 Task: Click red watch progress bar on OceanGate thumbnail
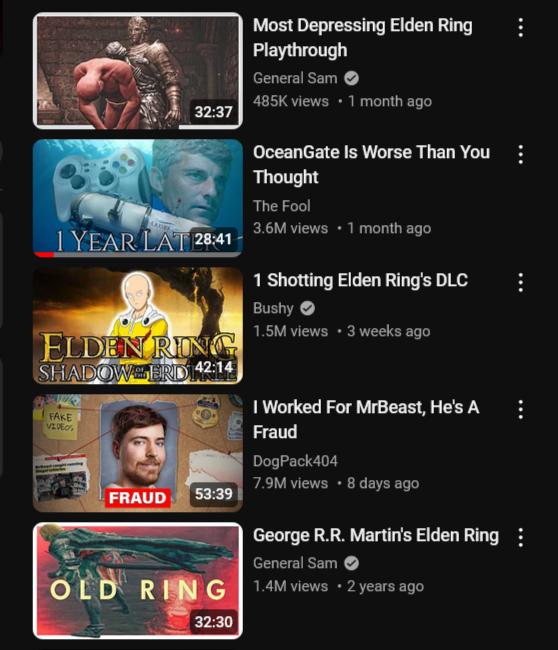(x=44, y=255)
